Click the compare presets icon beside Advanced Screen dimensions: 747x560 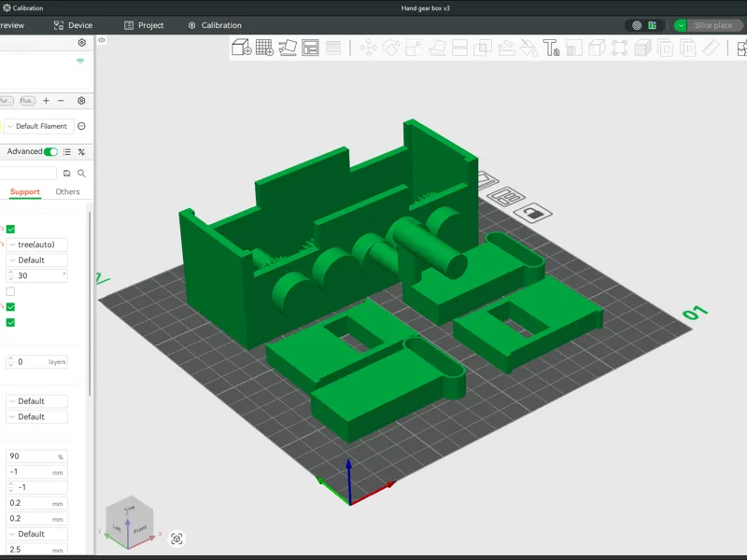(x=81, y=152)
